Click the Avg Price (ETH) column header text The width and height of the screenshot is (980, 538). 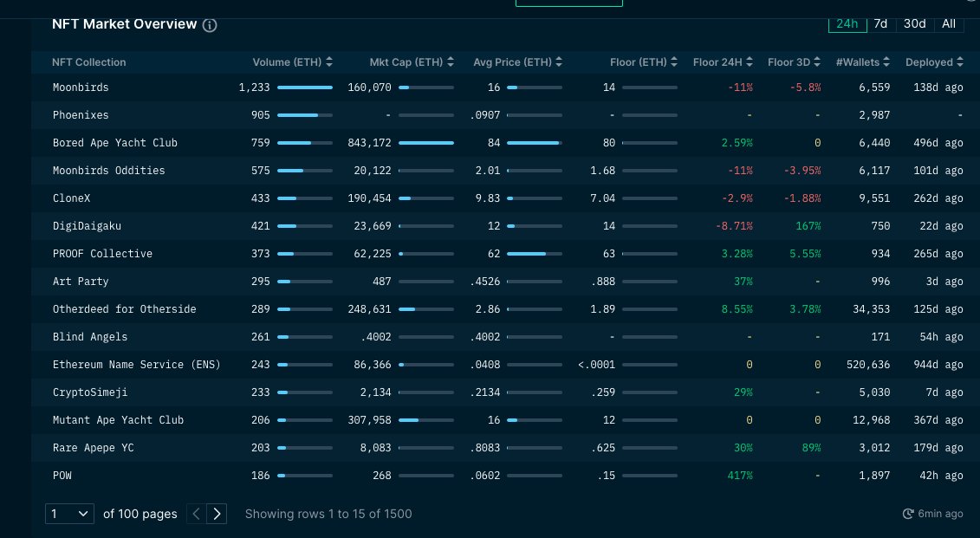point(512,62)
